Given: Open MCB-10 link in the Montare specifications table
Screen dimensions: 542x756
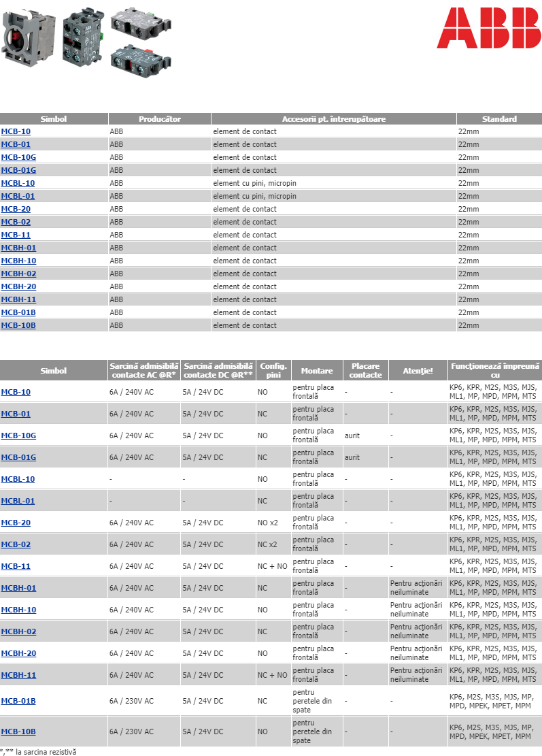Looking at the screenshot, I should click(x=16, y=392).
